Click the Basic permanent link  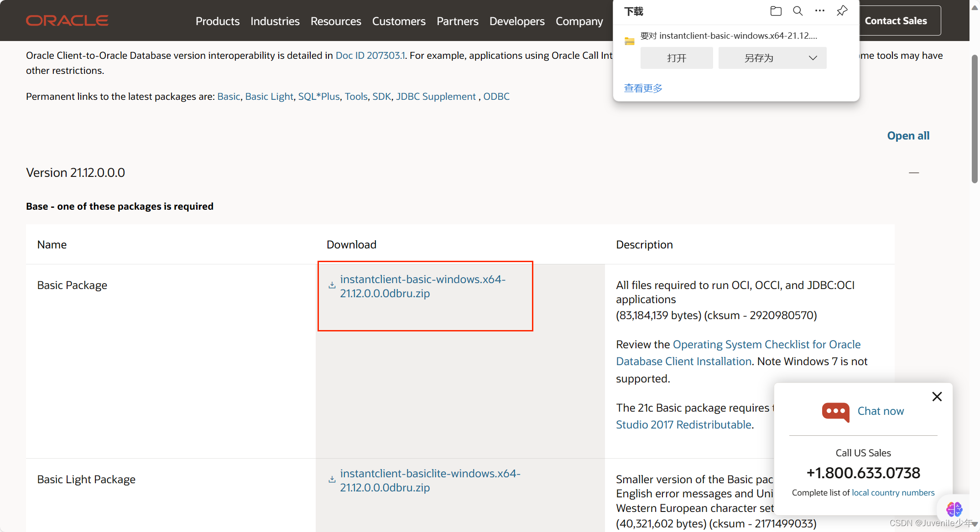coord(229,96)
